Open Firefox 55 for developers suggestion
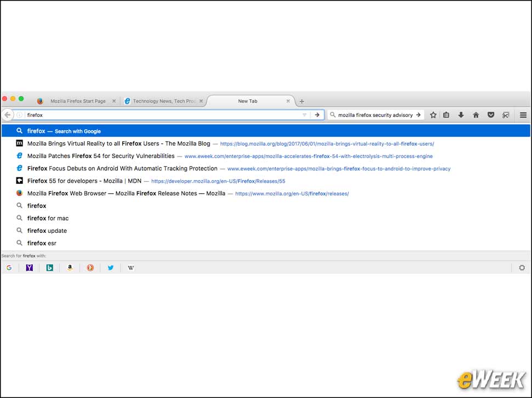 (265, 181)
